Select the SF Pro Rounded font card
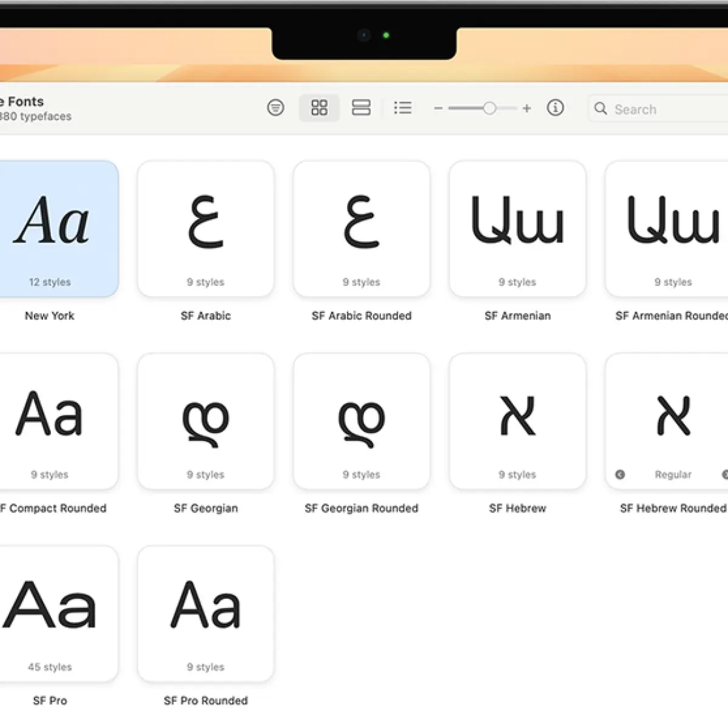 click(206, 614)
